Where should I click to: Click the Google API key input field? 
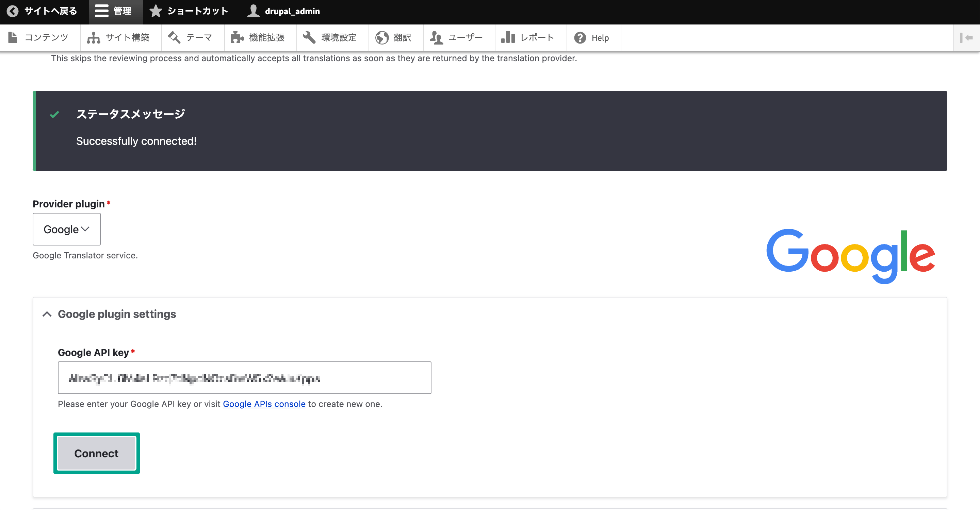click(x=244, y=377)
